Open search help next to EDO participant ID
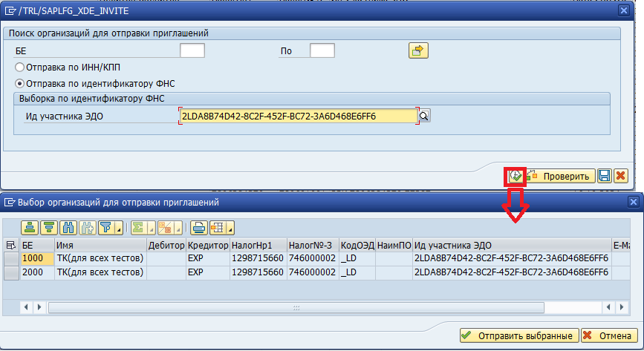The width and height of the screenshot is (644, 351). (425, 116)
